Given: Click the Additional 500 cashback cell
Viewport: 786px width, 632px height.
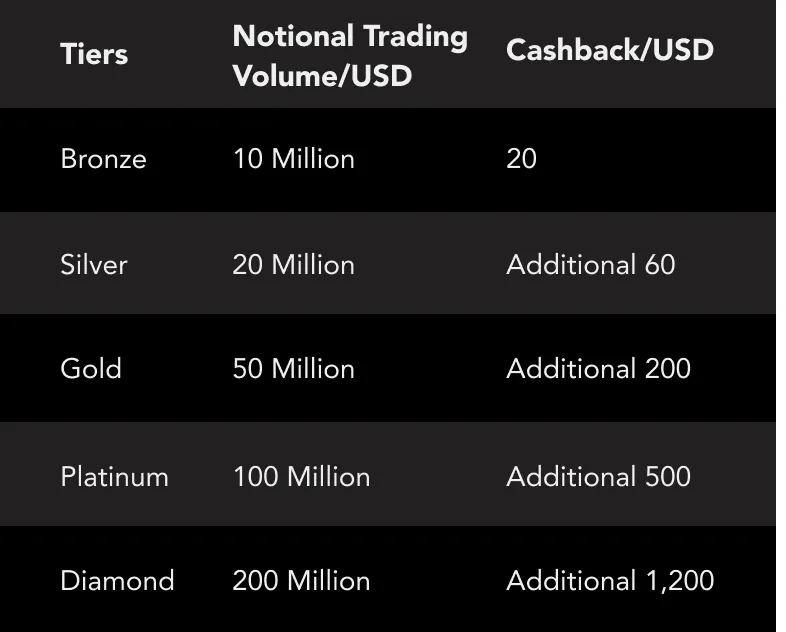Looking at the screenshot, I should click(598, 476).
